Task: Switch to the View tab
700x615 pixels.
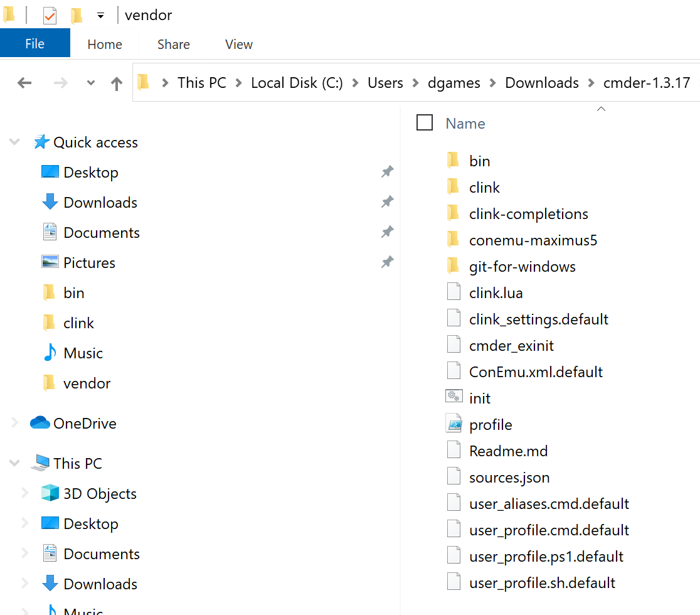Action: coord(238,44)
